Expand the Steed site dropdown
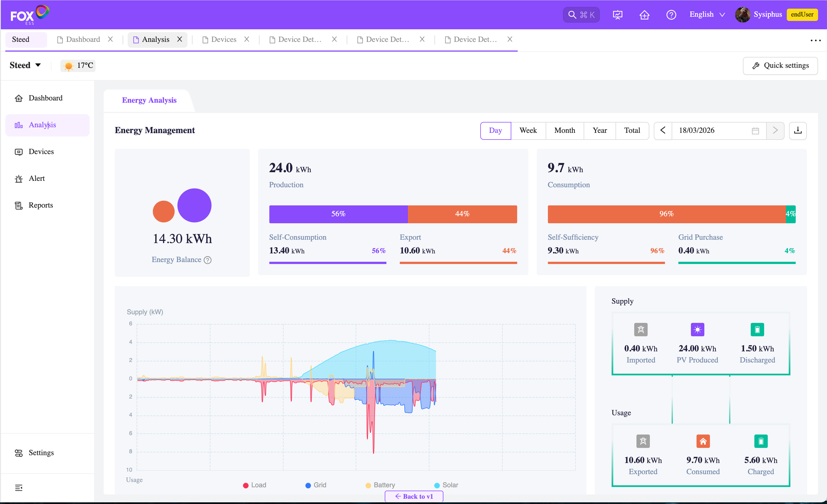 [x=25, y=65]
